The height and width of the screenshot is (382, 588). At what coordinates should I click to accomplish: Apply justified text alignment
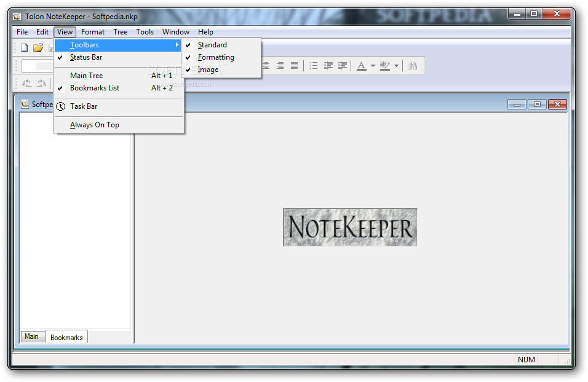[295, 66]
